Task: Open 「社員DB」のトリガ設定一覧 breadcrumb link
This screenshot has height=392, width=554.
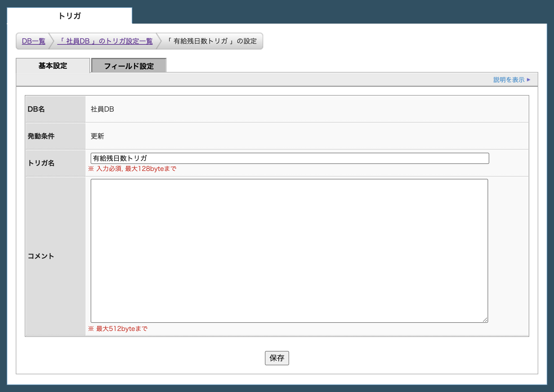Action: pos(105,41)
